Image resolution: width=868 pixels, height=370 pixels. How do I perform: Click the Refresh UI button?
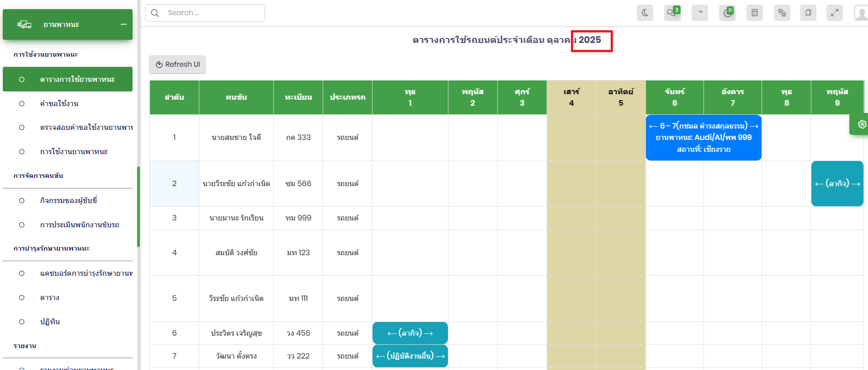[178, 64]
